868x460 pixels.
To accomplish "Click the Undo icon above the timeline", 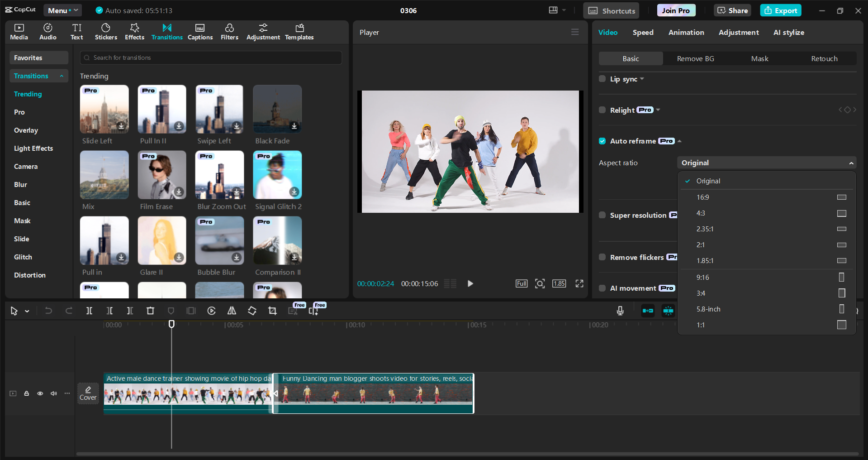I will point(48,311).
